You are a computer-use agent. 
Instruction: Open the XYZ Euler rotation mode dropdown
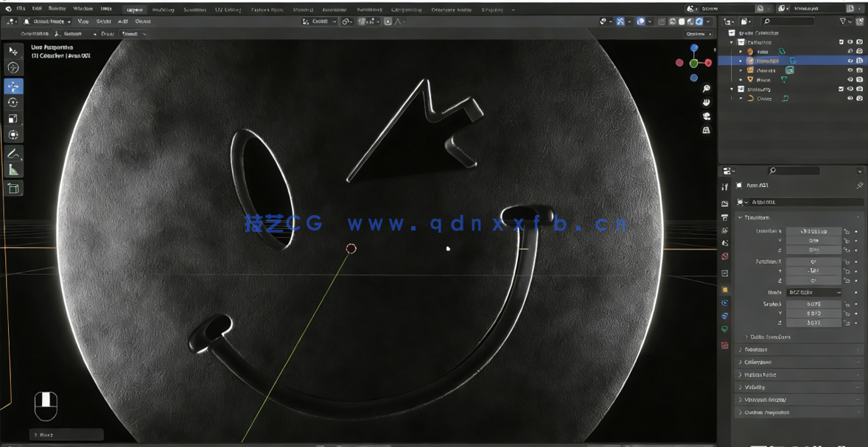pos(815,292)
